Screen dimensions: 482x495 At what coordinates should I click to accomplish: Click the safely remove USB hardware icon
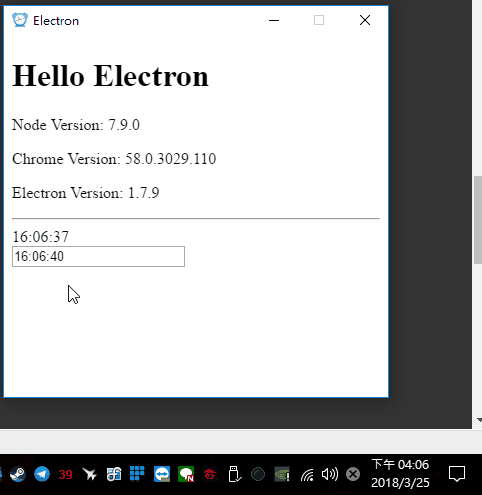tap(234, 474)
